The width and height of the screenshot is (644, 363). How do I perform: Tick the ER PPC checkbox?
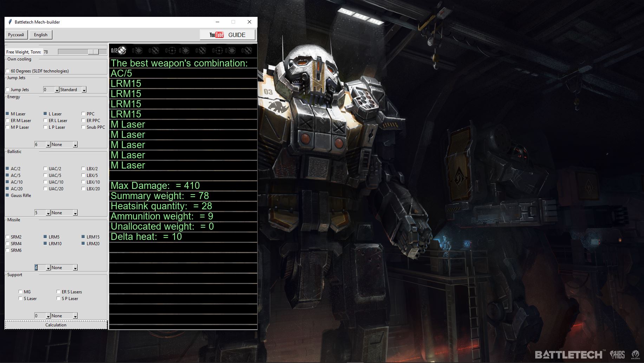pos(83,121)
